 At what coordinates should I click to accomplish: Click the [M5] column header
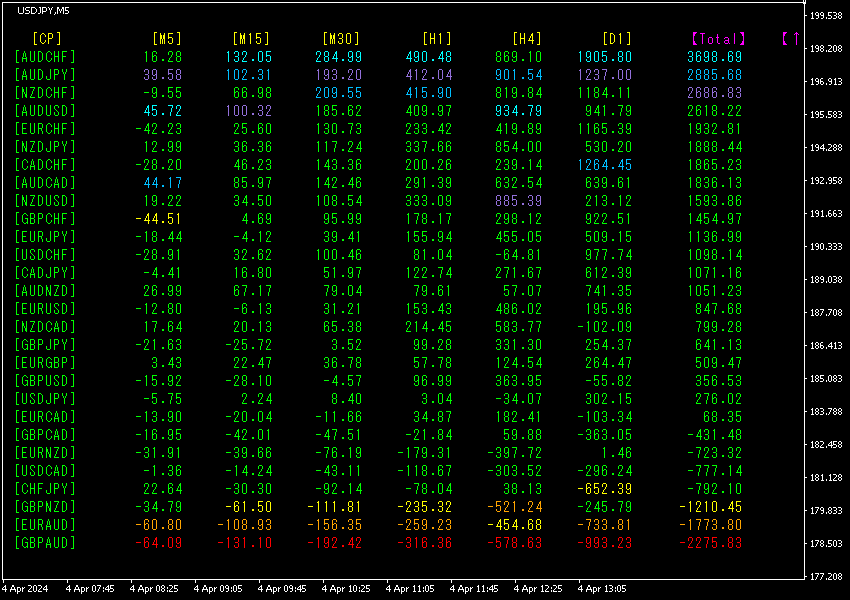tap(167, 38)
